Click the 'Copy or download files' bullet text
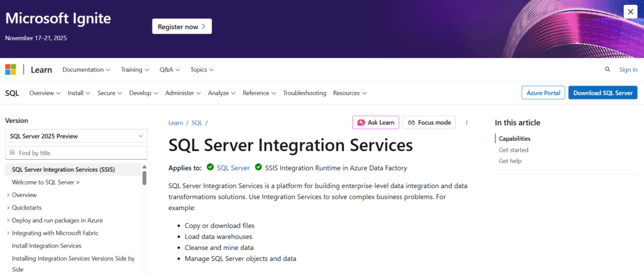 click(219, 226)
